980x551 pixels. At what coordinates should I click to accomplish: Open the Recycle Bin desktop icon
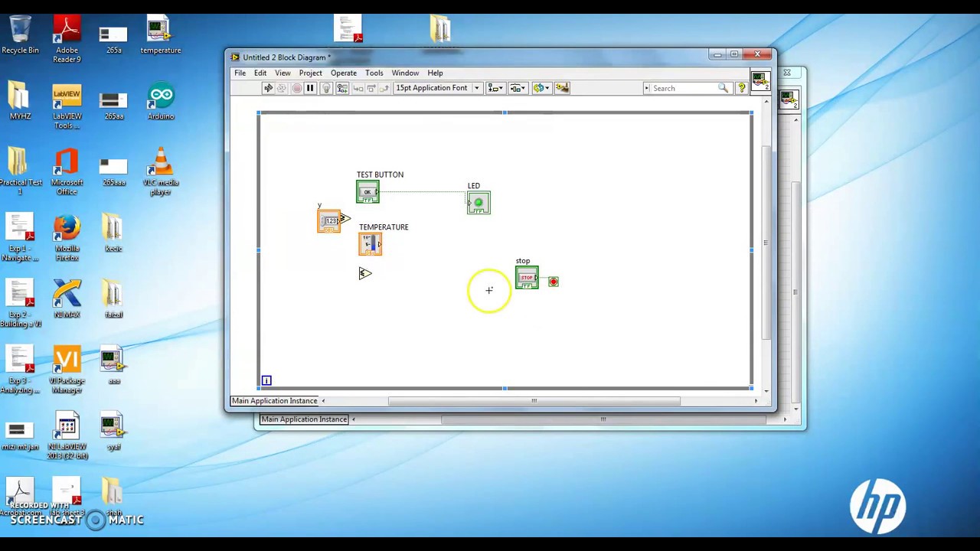20,36
